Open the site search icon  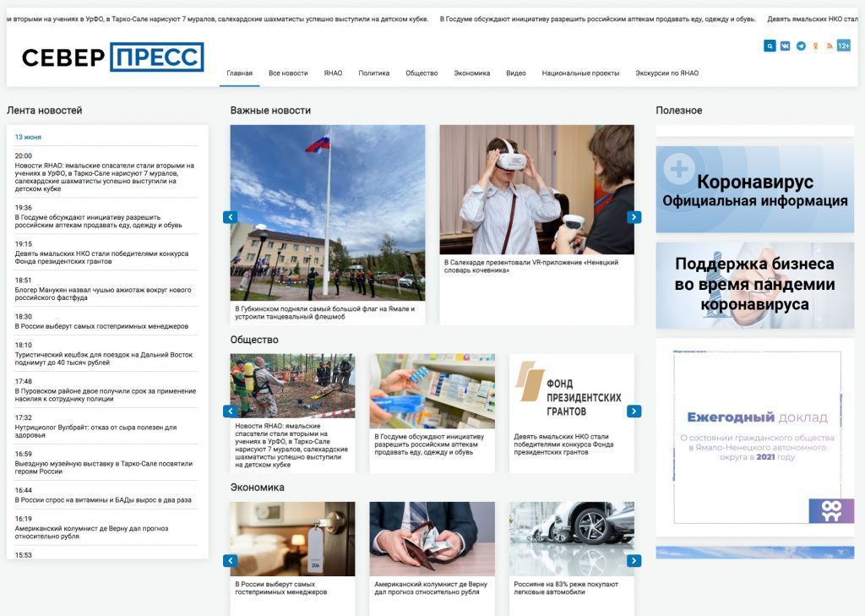click(770, 46)
